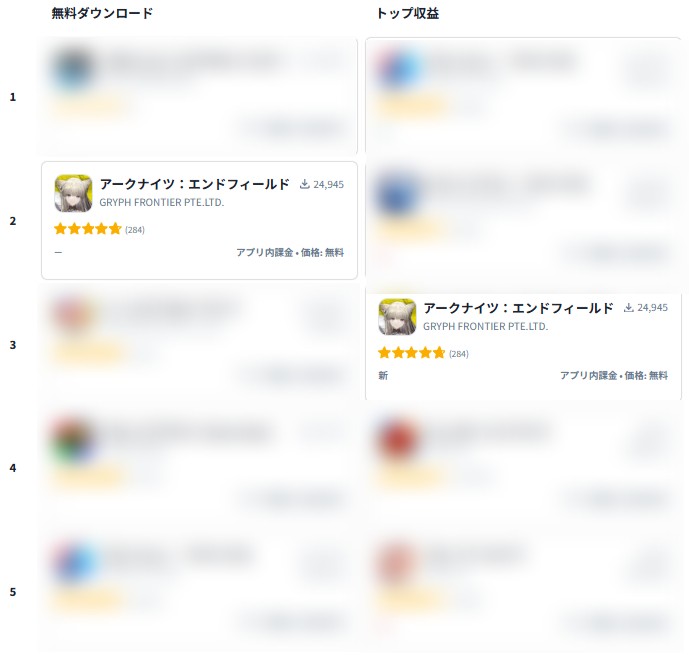The image size is (689, 655).
Task: Open the アークナイツ：エンドフィールド title under 無料ダウンロード
Action: 195,184
